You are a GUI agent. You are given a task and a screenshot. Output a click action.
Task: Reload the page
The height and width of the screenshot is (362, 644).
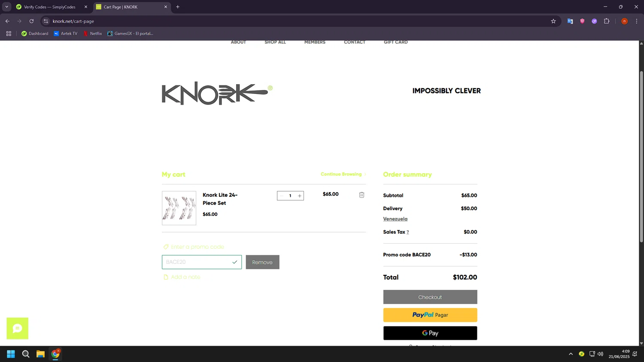[31, 21]
